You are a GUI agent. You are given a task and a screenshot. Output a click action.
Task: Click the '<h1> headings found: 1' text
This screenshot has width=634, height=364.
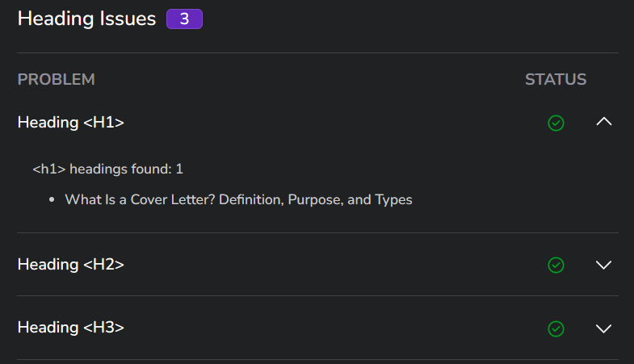pyautogui.click(x=107, y=169)
